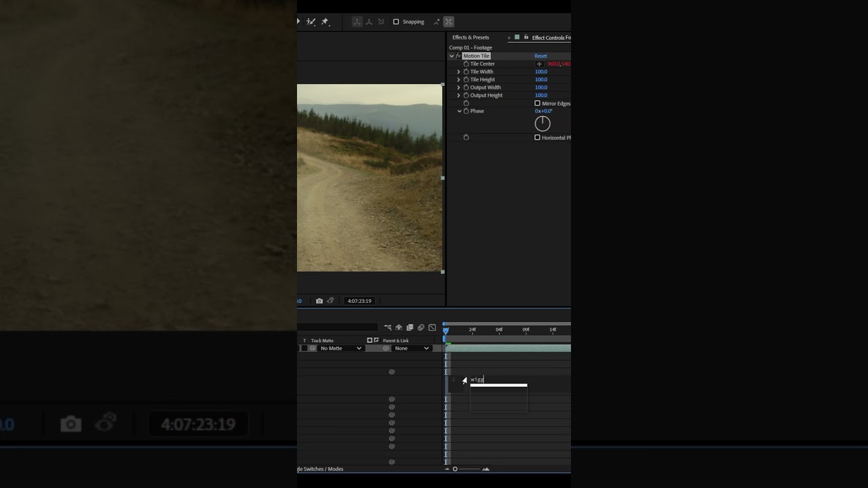The height and width of the screenshot is (488, 868).
Task: Close the Effect Controls panel tab
Action: point(509,38)
